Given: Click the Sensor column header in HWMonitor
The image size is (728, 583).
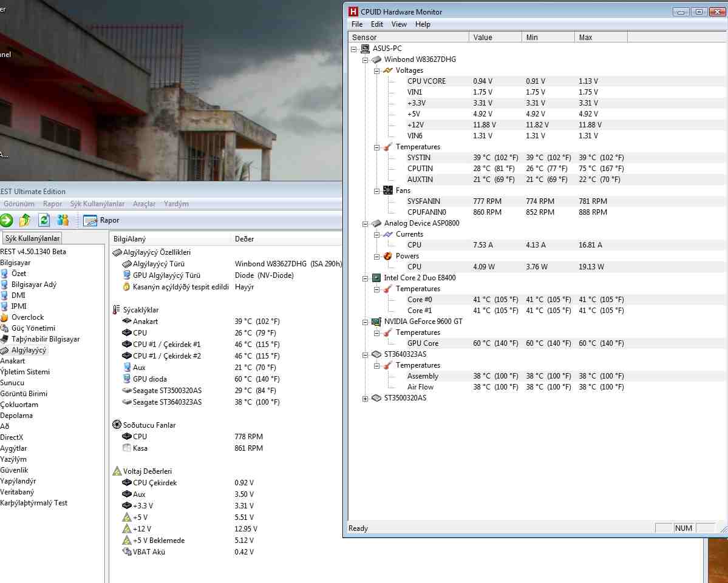Looking at the screenshot, I should [409, 37].
